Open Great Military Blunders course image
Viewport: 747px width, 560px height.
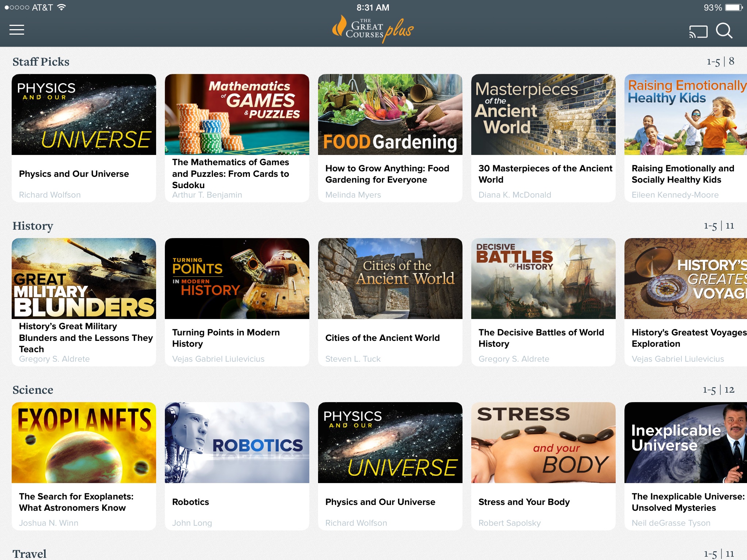coord(84,279)
